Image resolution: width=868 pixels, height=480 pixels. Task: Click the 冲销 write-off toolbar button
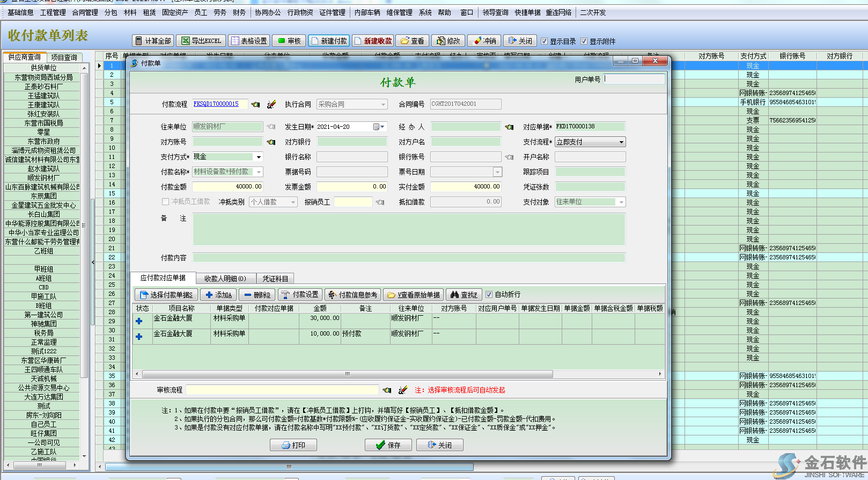click(x=485, y=41)
